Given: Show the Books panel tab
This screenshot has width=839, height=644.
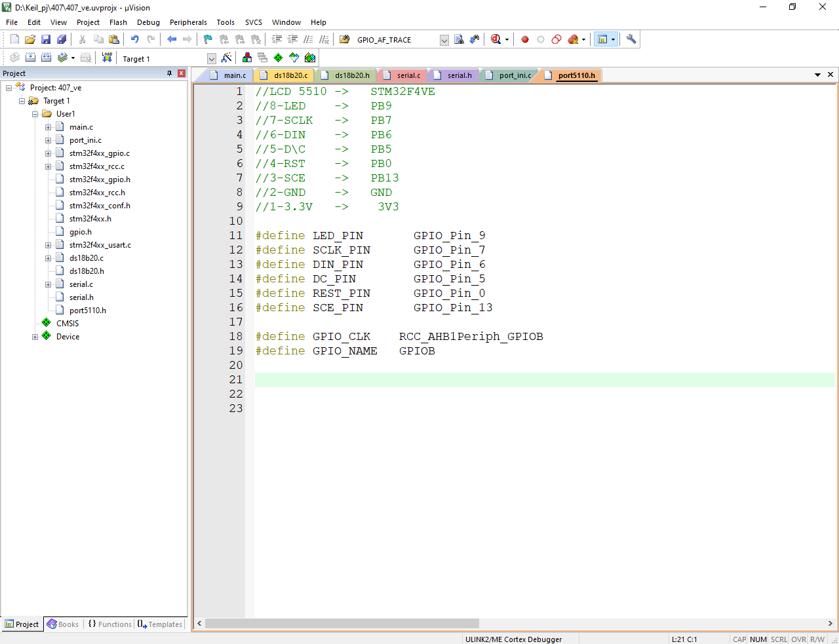Looking at the screenshot, I should point(63,624).
